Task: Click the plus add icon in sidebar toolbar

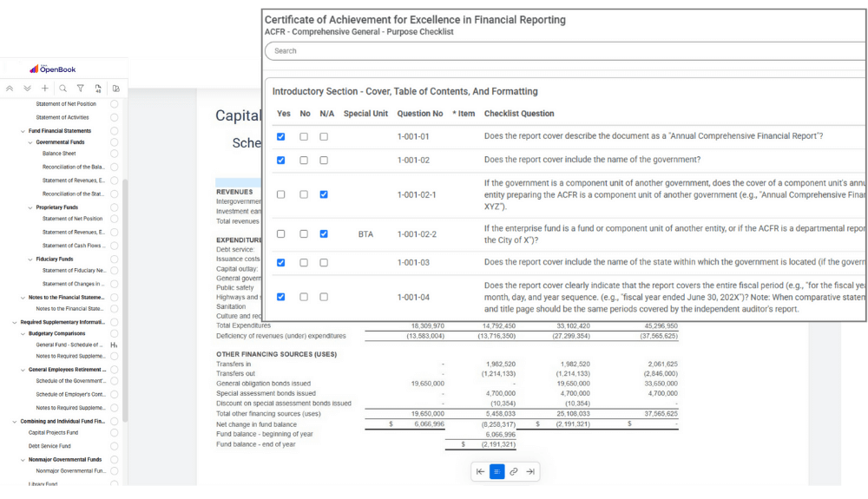Action: (45, 89)
